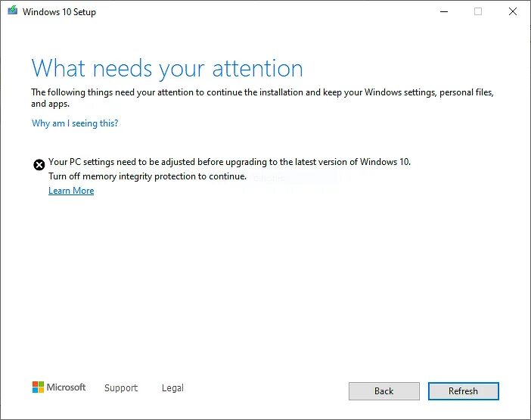
Task: Click the Back button
Action: click(x=384, y=391)
